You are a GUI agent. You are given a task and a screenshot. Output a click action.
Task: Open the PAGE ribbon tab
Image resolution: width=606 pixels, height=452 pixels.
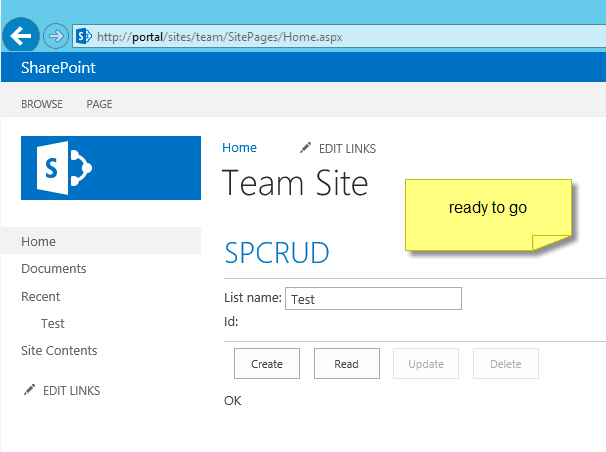[x=99, y=104]
